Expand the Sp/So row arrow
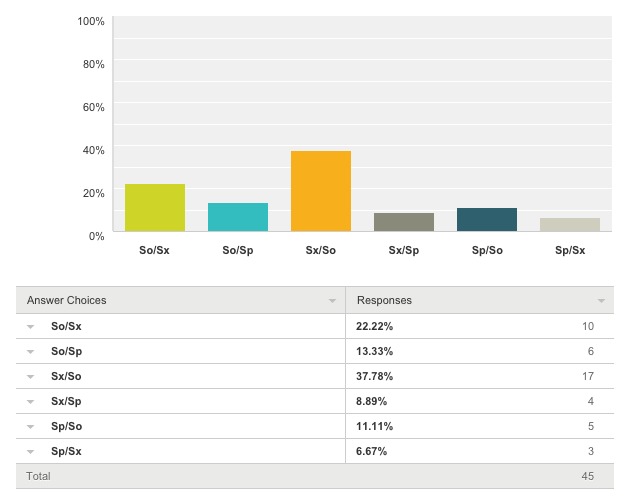627x498 pixels. [31, 427]
